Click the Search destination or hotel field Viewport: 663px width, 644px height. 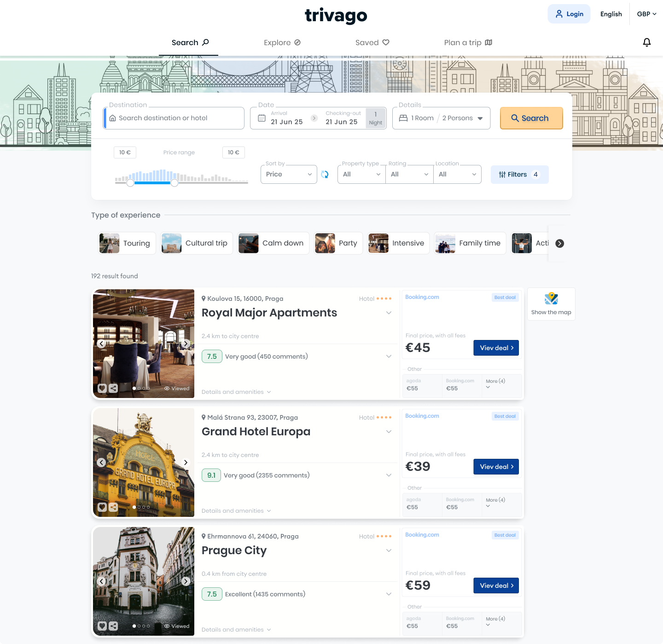pos(175,118)
